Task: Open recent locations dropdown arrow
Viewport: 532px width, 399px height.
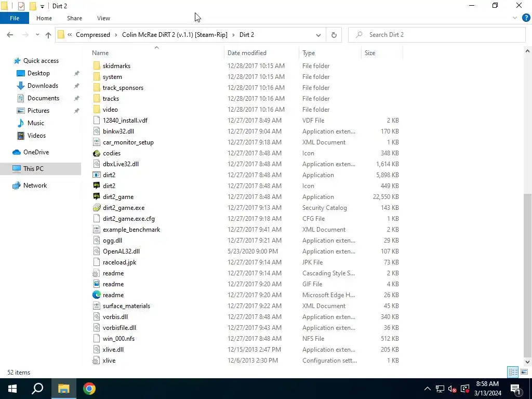Action: (37, 35)
